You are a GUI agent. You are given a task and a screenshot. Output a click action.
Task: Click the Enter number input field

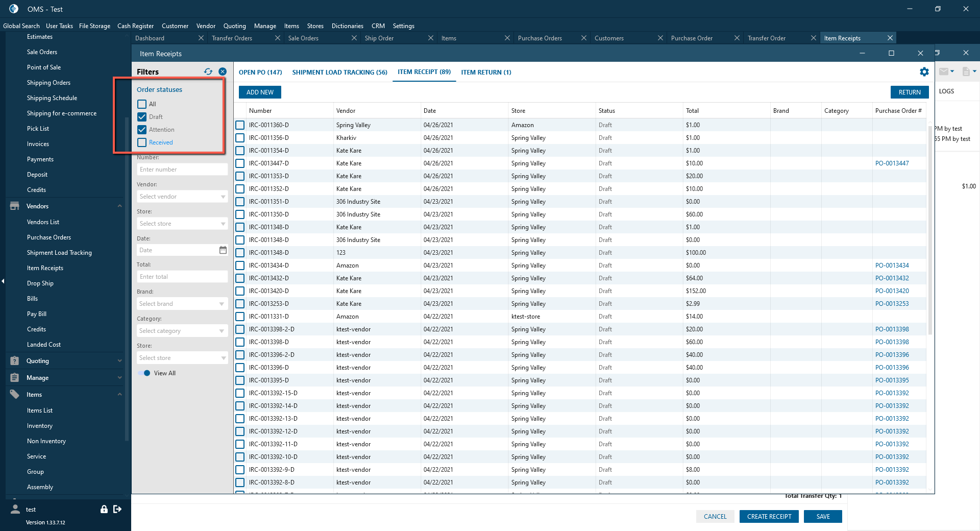click(x=182, y=170)
